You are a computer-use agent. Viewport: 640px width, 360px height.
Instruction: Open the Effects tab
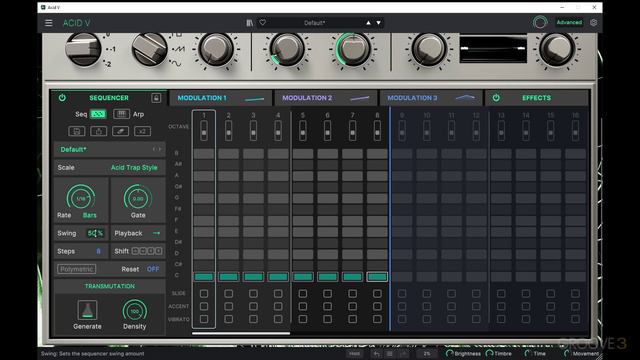536,98
